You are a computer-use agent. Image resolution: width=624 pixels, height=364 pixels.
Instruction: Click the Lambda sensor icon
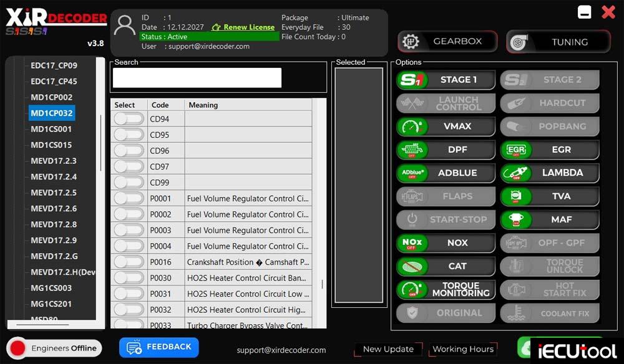pyautogui.click(x=516, y=173)
